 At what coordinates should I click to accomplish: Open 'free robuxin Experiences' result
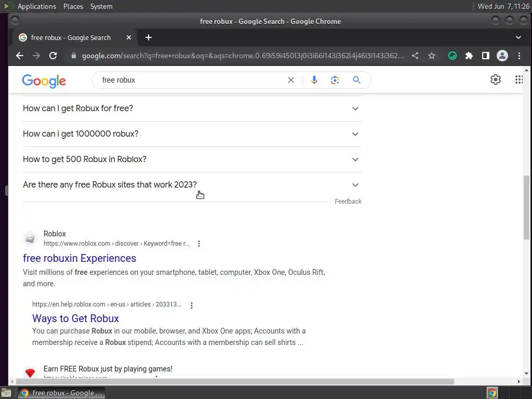pyautogui.click(x=79, y=258)
